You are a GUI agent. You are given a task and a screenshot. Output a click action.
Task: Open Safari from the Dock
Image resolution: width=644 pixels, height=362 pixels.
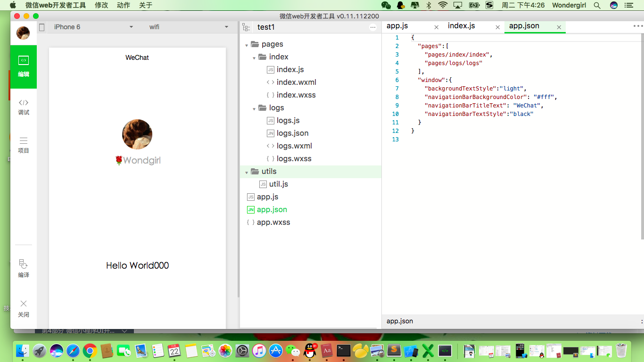[x=73, y=351]
